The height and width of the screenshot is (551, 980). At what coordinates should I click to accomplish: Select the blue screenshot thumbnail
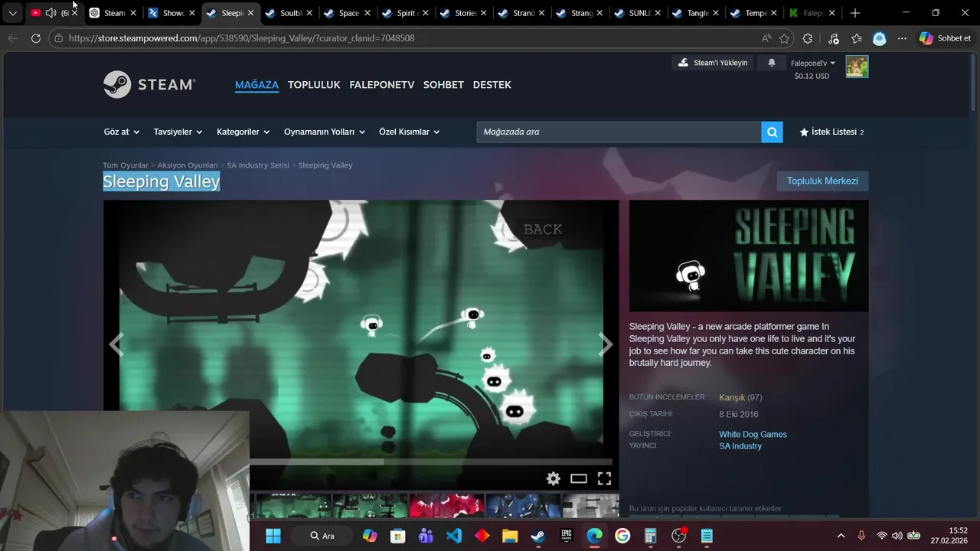pyautogui.click(x=524, y=506)
